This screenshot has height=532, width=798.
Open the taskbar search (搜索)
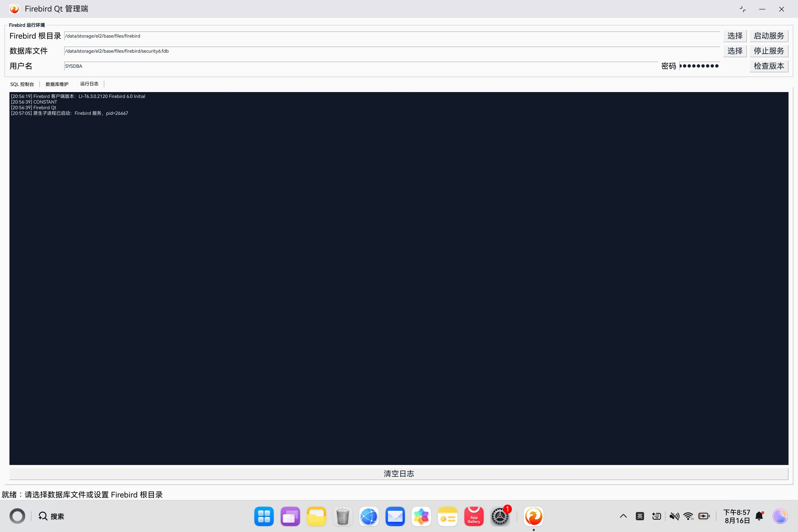coord(51,516)
